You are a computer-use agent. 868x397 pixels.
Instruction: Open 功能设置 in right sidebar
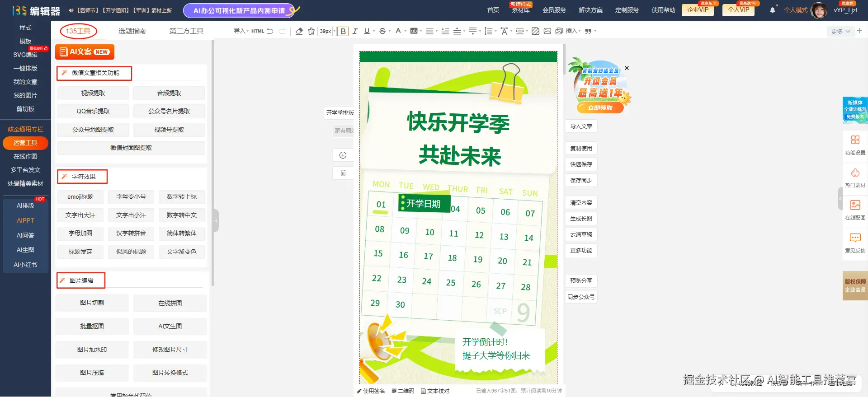(x=855, y=145)
